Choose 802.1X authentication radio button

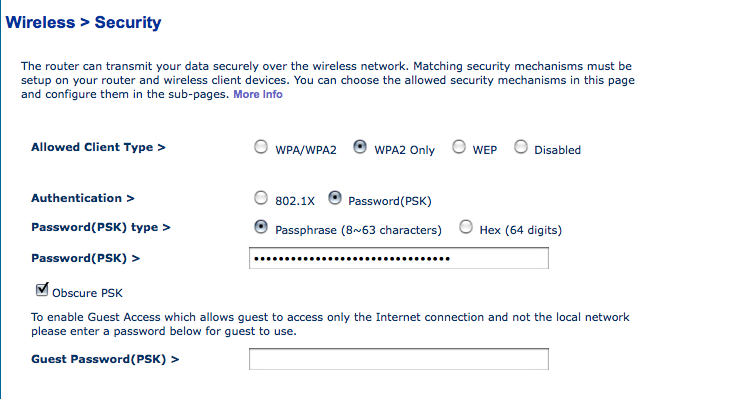261,198
